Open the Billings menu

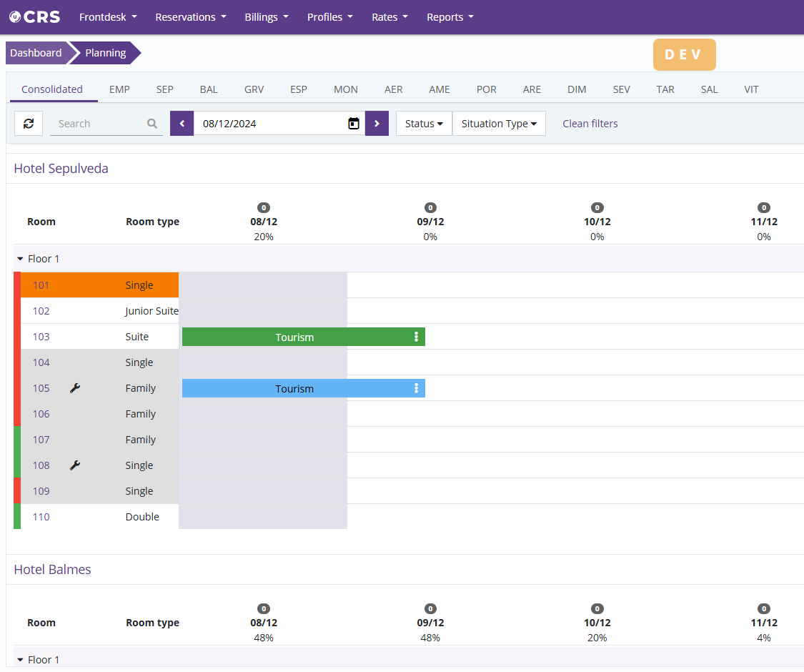pyautogui.click(x=267, y=17)
